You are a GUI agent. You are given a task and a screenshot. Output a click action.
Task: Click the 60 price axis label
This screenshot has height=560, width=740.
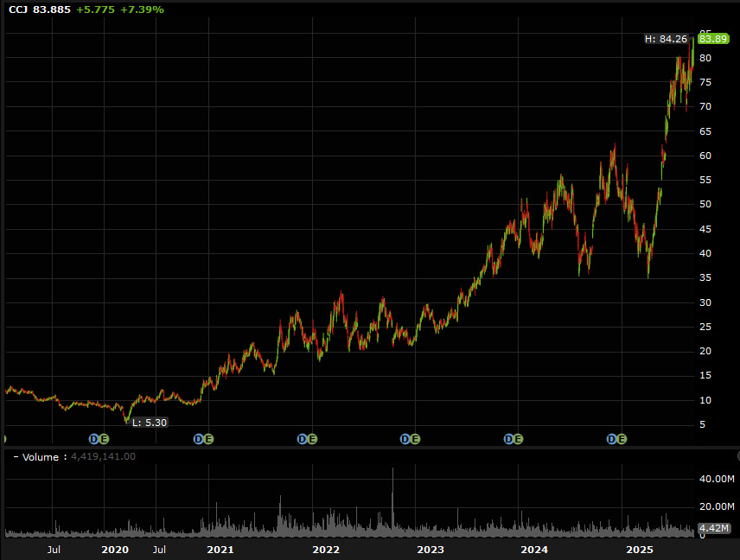click(705, 156)
